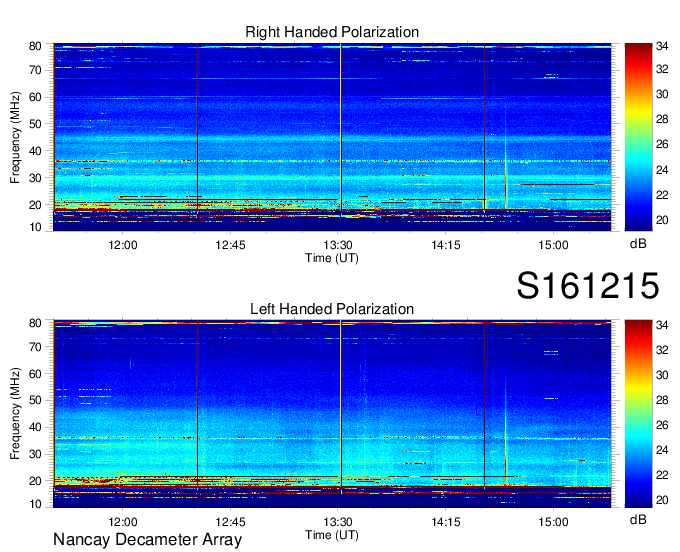Click the "10" frequency tick of Right Handed plot

(x=35, y=227)
